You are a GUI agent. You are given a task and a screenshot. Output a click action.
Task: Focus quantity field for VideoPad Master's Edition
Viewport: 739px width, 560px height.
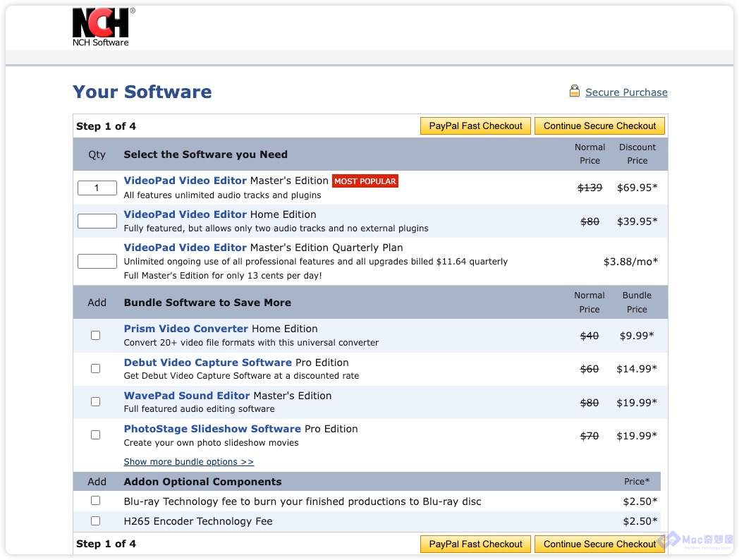click(x=97, y=188)
